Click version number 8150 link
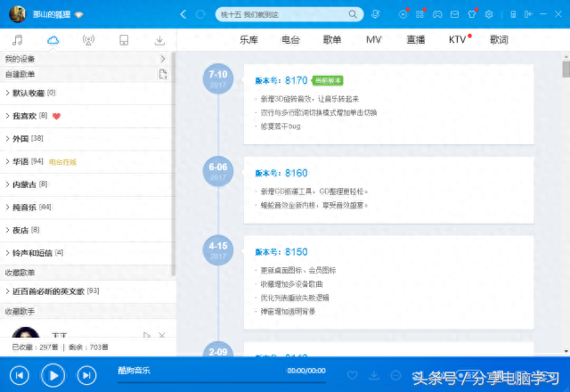This screenshot has width=570, height=392. (297, 252)
